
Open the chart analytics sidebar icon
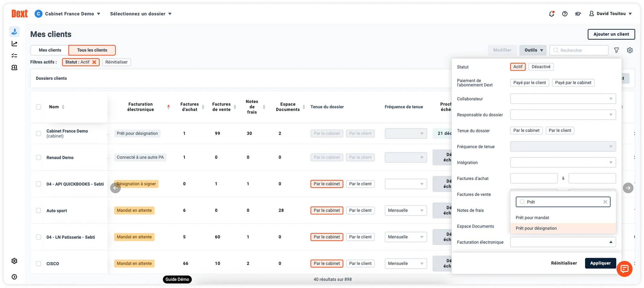[x=14, y=44]
